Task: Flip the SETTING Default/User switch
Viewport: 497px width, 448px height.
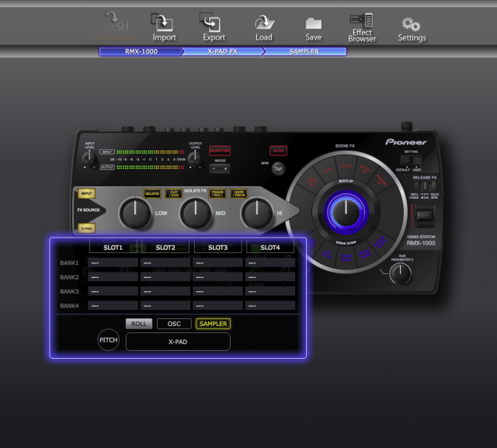Action: click(411, 159)
